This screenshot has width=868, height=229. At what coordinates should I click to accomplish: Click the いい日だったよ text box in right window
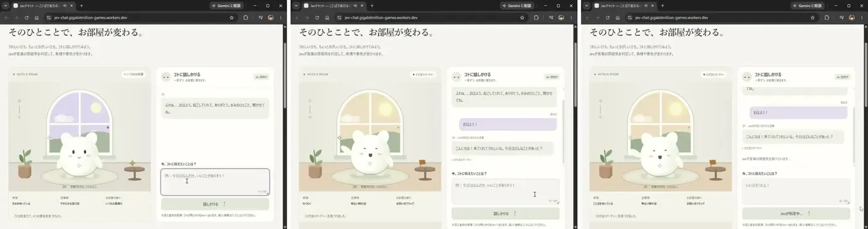(x=796, y=191)
